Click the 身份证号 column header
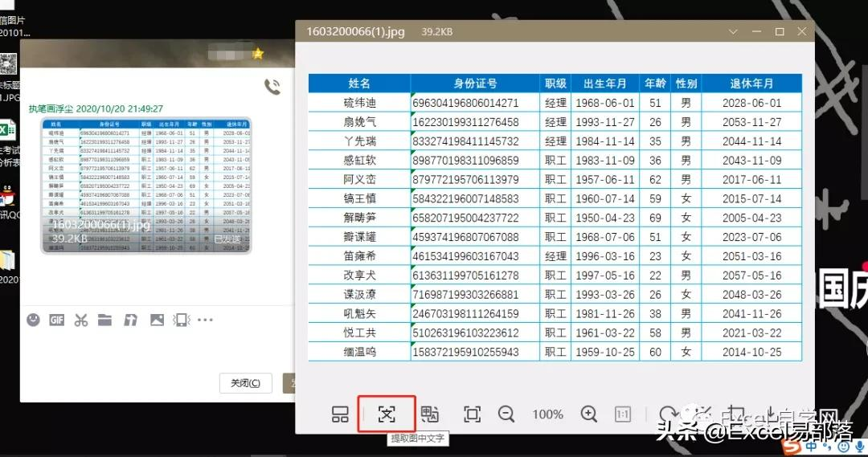Image resolution: width=868 pixels, height=457 pixels. (x=475, y=84)
